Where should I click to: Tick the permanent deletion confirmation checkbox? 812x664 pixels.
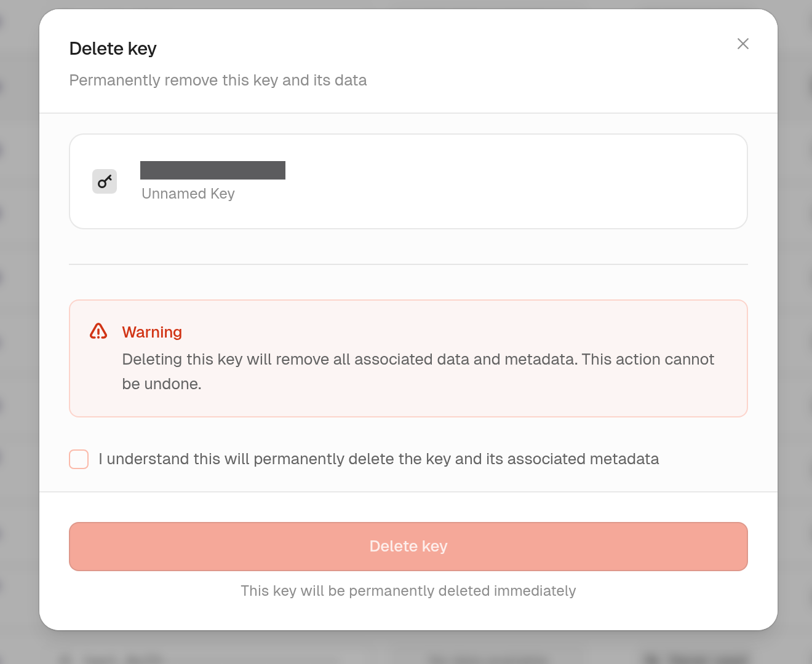tap(79, 459)
